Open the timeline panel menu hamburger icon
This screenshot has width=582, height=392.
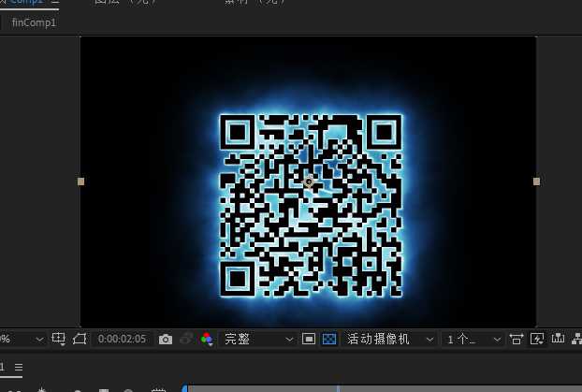tap(19, 367)
